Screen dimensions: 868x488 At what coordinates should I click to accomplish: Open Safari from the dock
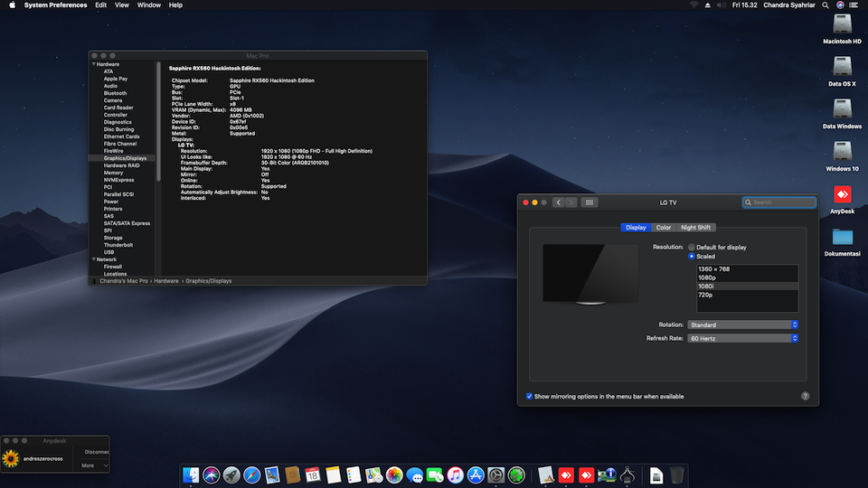(x=252, y=475)
